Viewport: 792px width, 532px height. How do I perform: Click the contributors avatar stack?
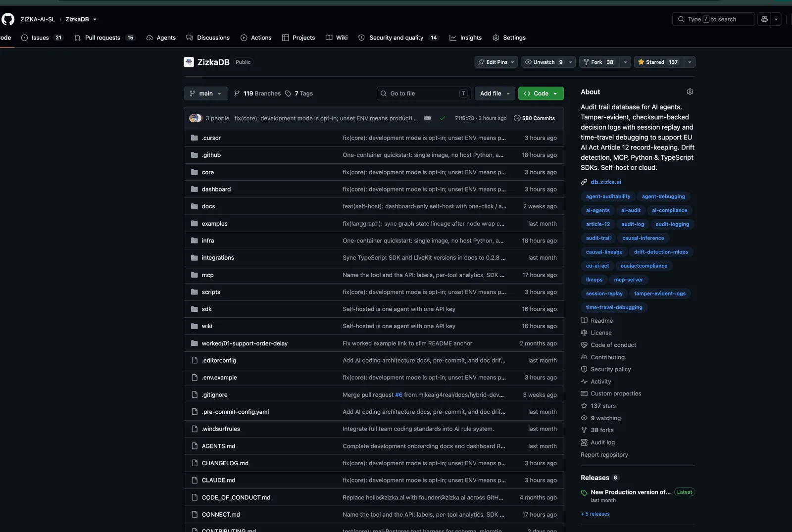[196, 118]
